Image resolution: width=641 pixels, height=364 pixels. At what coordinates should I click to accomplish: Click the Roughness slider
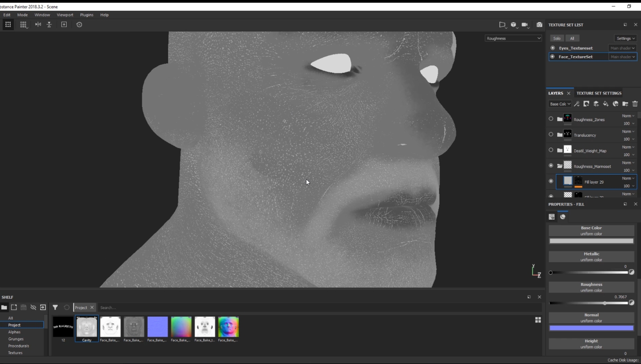[x=589, y=303]
